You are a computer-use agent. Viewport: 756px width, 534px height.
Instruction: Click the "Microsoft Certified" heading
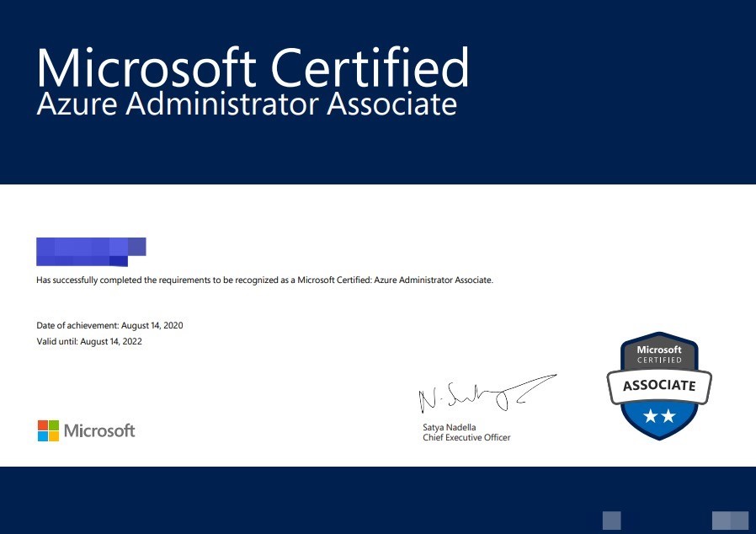coord(253,67)
